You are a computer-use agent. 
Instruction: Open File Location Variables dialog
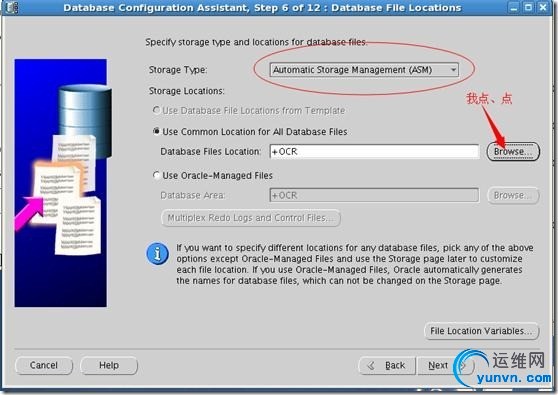click(482, 331)
